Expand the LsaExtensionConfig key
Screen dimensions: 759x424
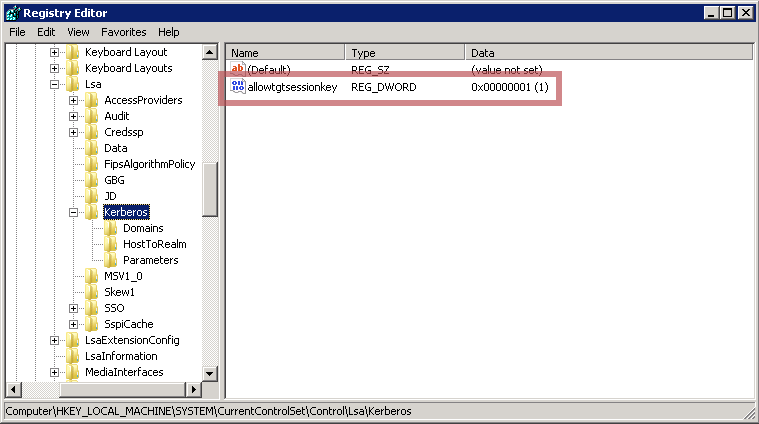54,340
